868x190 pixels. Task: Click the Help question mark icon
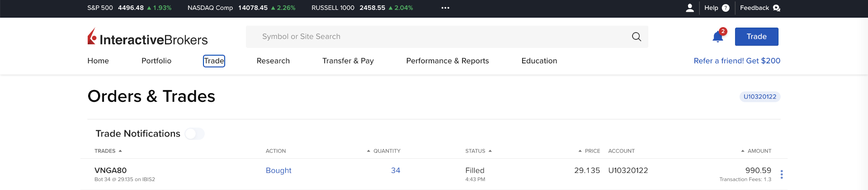tap(726, 8)
